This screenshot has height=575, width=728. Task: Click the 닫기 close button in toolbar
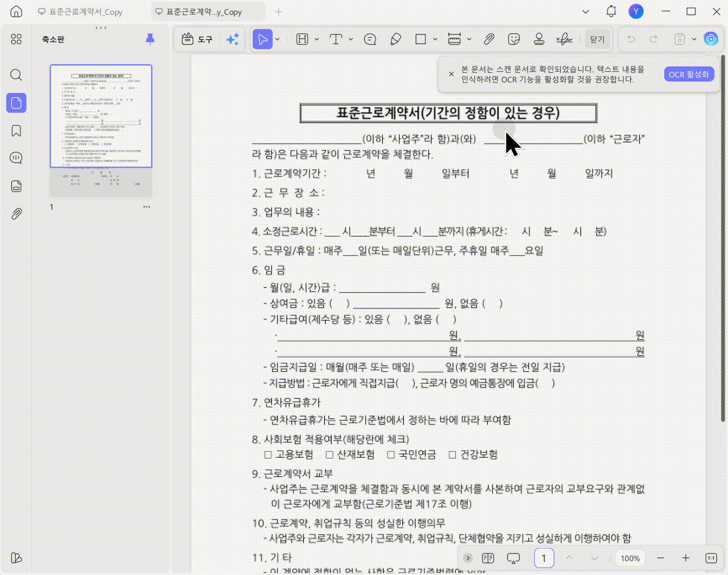(597, 40)
